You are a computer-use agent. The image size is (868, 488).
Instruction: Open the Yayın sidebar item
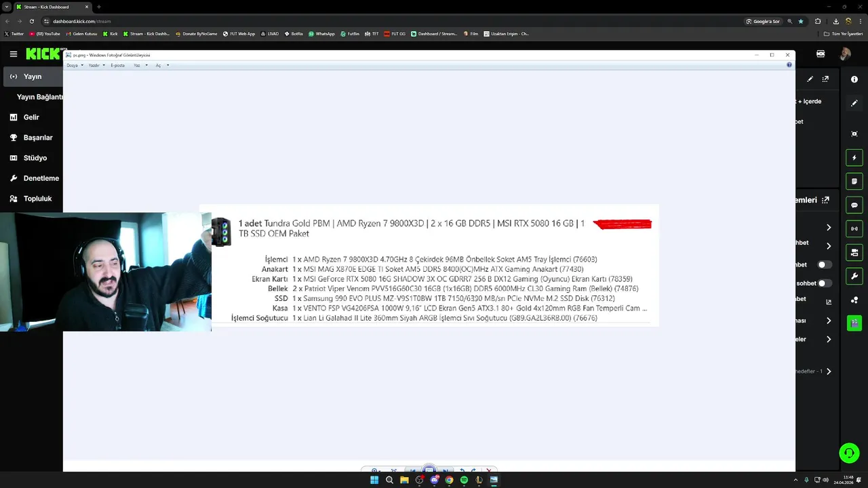point(32,77)
